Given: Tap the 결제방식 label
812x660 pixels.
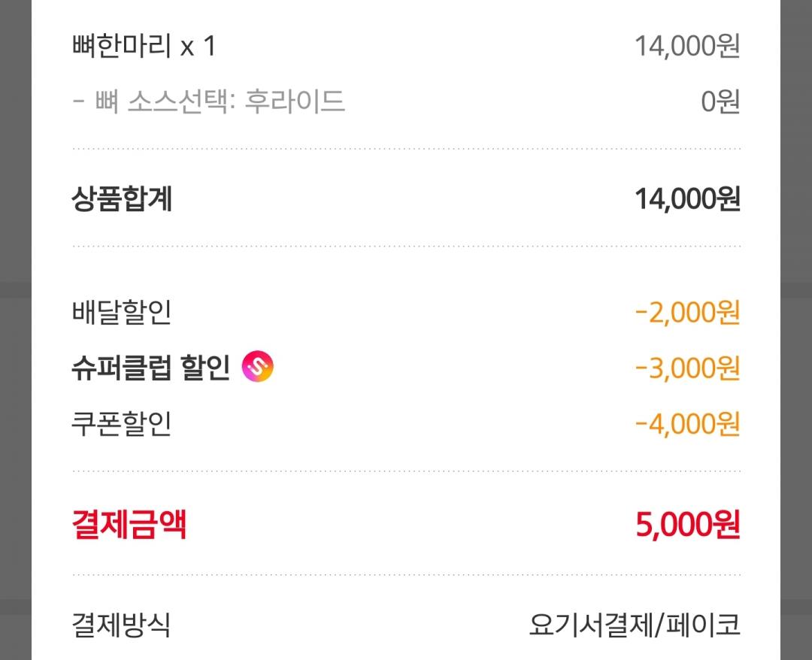Looking at the screenshot, I should click(122, 625).
